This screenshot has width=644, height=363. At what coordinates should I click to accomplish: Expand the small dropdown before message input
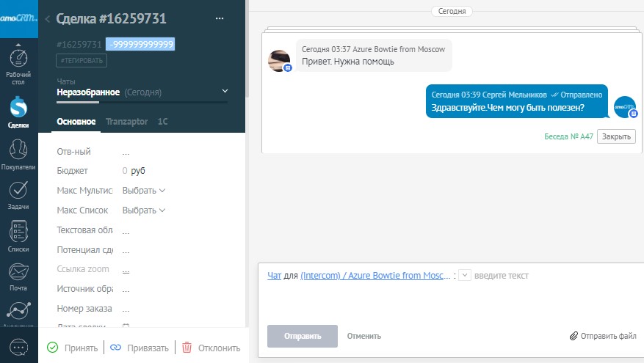pyautogui.click(x=464, y=276)
